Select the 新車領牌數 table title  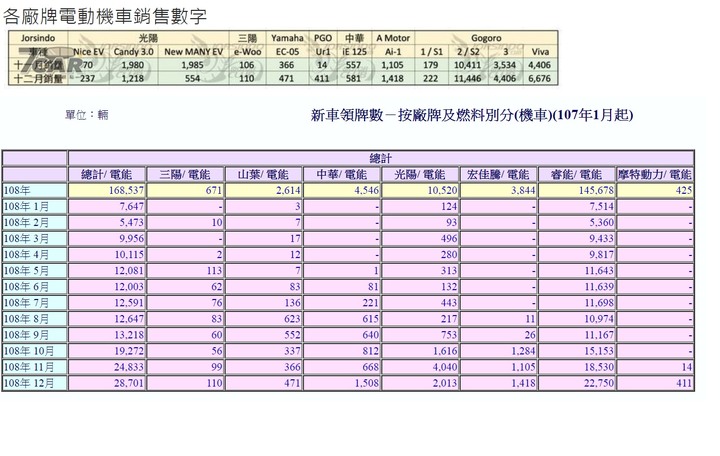tap(472, 115)
